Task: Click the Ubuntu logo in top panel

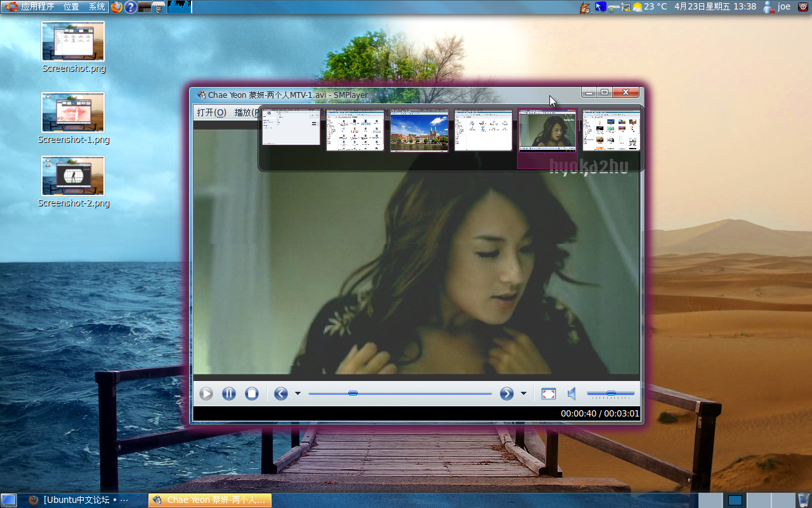Action: click(x=11, y=6)
